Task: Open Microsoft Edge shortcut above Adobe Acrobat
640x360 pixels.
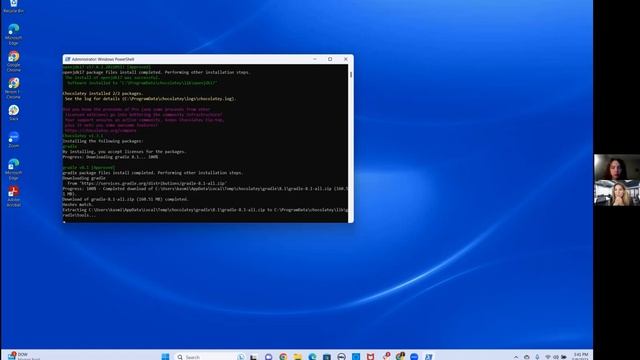Action: click(13, 169)
